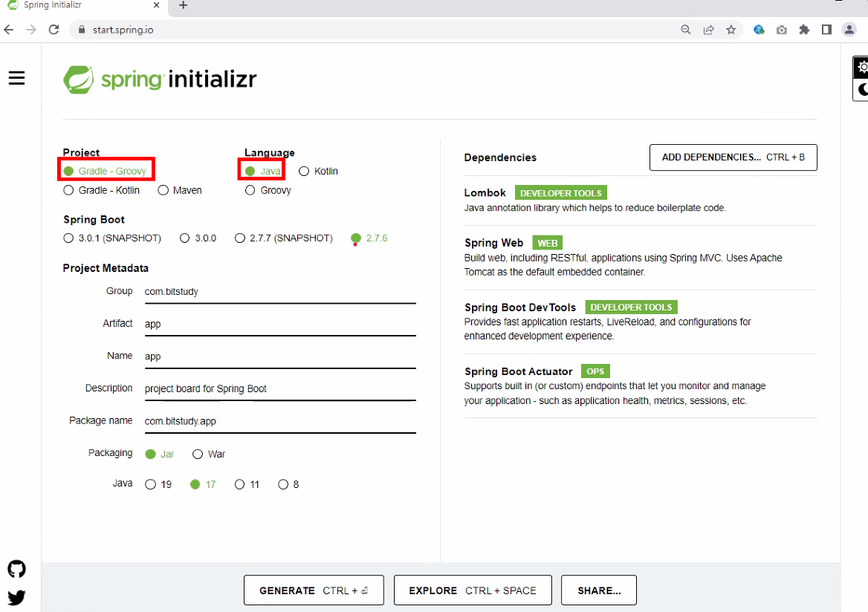Image resolution: width=868 pixels, height=612 pixels.
Task: Switch to dark theme moon icon
Action: (862, 89)
